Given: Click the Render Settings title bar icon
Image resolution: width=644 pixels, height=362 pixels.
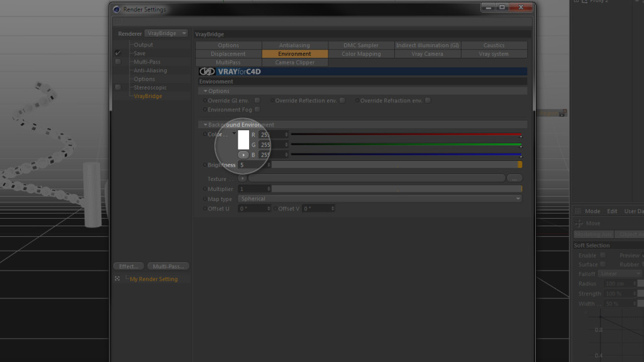Looking at the screenshot, I should coord(116,9).
